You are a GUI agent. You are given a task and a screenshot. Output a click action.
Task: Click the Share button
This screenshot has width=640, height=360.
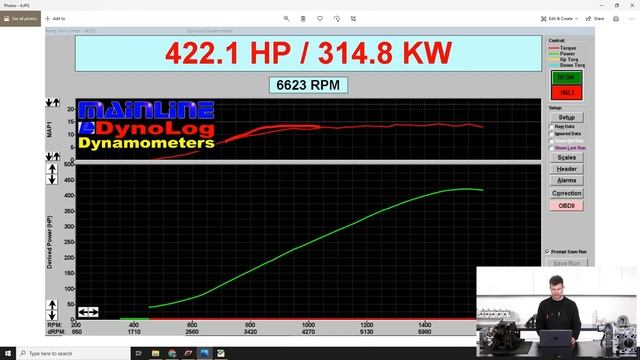(x=595, y=18)
